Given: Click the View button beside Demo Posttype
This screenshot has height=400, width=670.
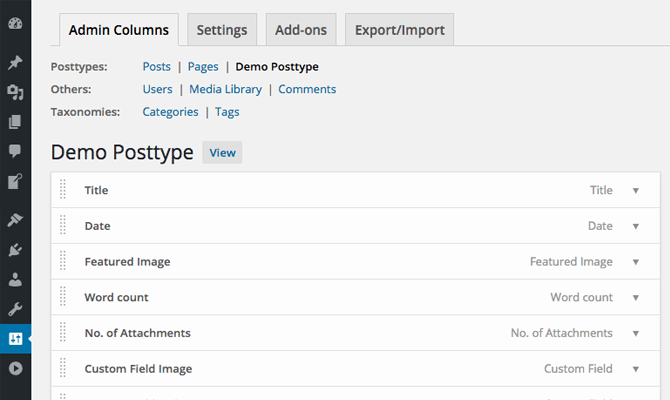Looking at the screenshot, I should click(222, 153).
